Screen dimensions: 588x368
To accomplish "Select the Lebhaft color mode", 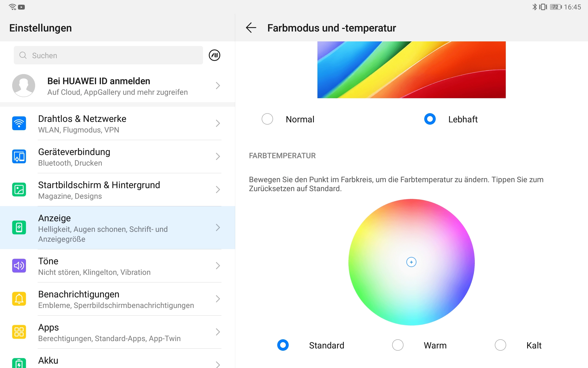I will pyautogui.click(x=430, y=119).
